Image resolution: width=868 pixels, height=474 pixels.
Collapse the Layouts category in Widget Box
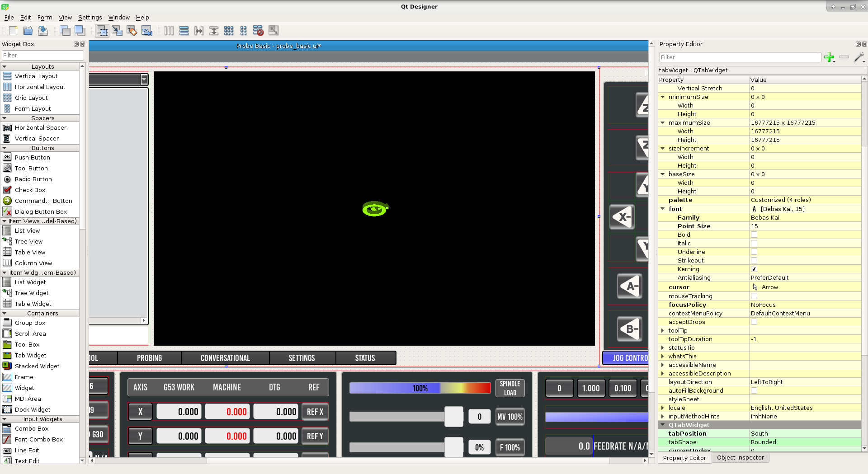5,66
